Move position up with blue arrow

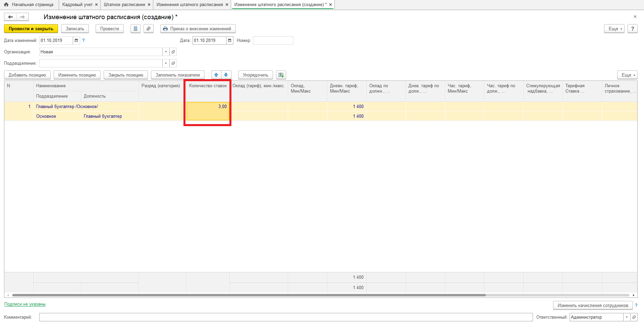216,75
